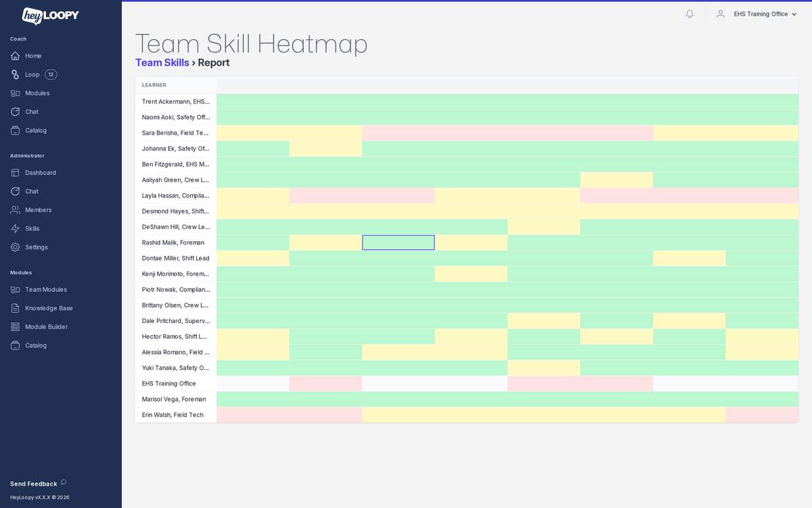
Task: Select the yellow cell in DeShawn Hill's row
Action: point(543,227)
